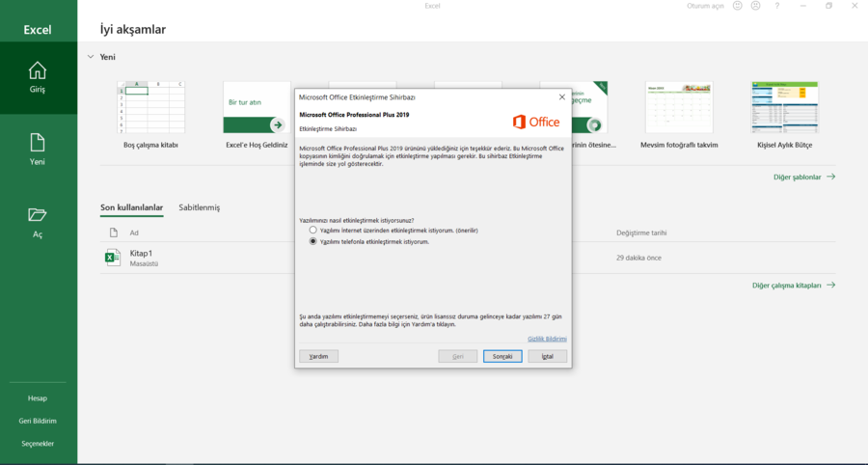Click the Değiştirme tarihi column header
Image resolution: width=868 pixels, height=465 pixels.
pyautogui.click(x=641, y=232)
